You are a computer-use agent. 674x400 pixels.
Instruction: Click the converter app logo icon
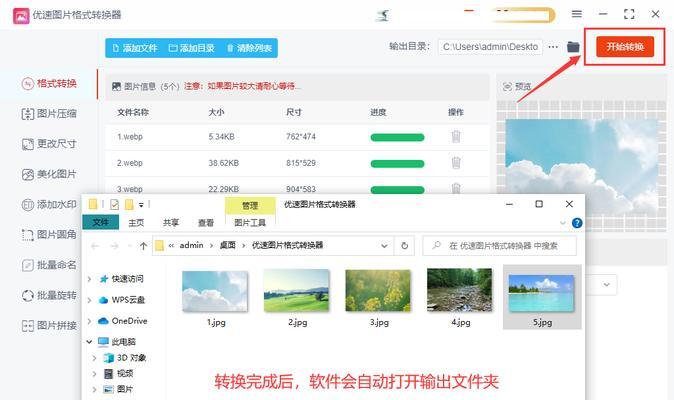(21, 15)
